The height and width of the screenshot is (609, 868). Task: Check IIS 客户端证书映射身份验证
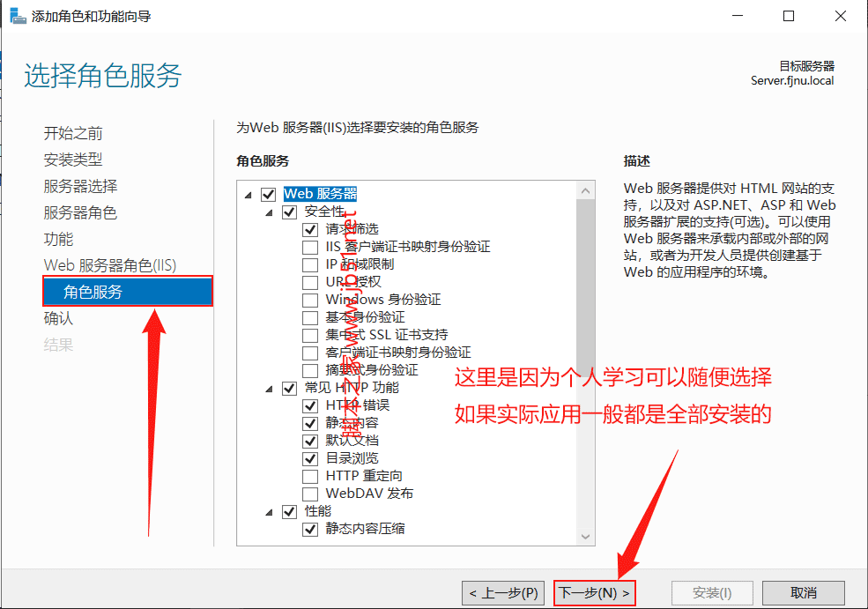point(310,247)
